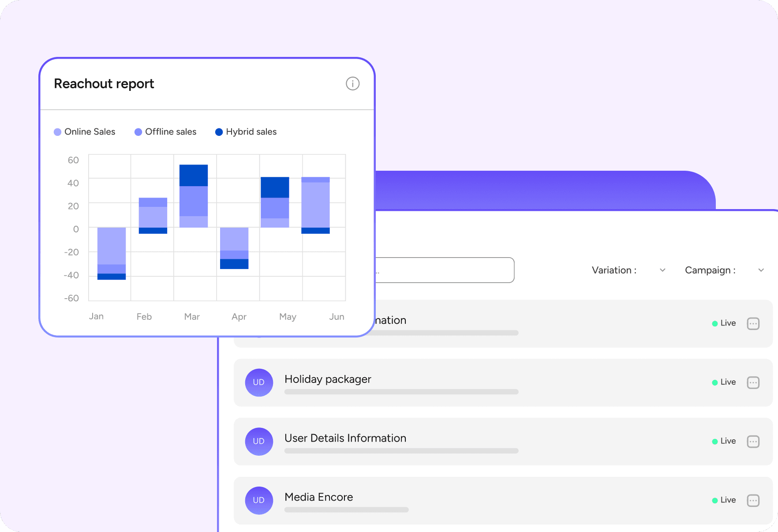Click the progress bar under Media Encore
Screen dimensions: 778x532
347,510
